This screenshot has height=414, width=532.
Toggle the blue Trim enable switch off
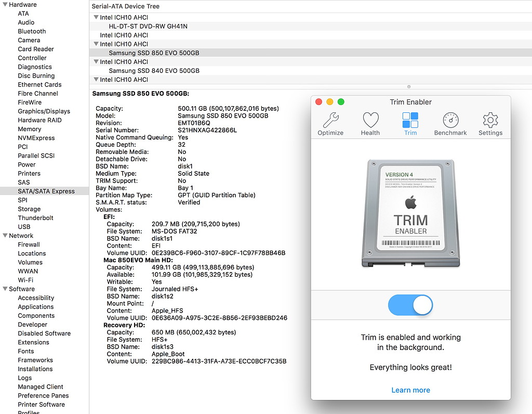click(410, 305)
